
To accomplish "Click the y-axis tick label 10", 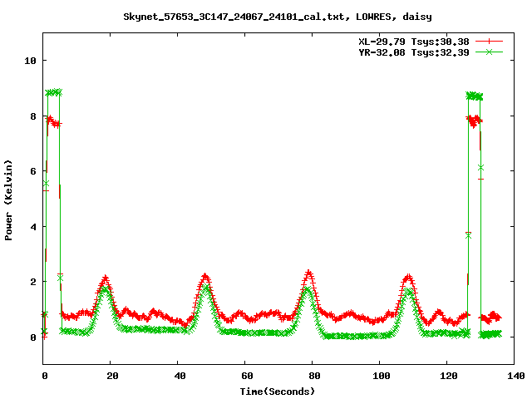I will coord(30,61).
